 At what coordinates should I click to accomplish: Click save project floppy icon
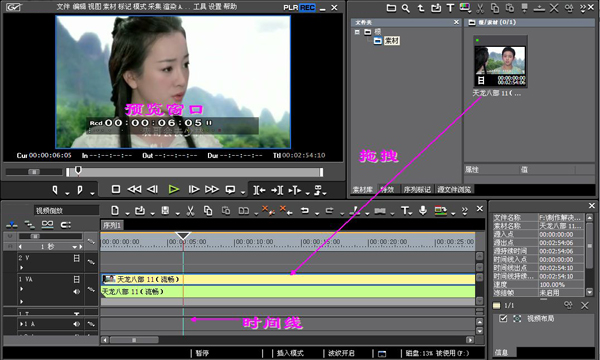pos(165,210)
